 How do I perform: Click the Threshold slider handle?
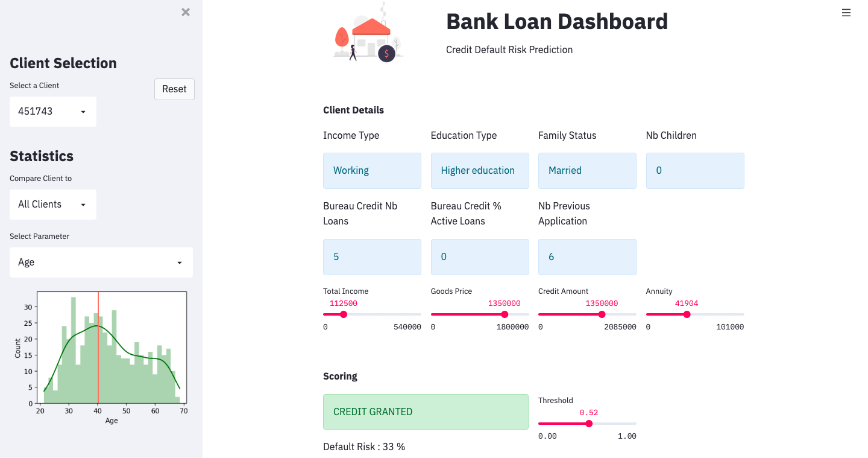[589, 424]
